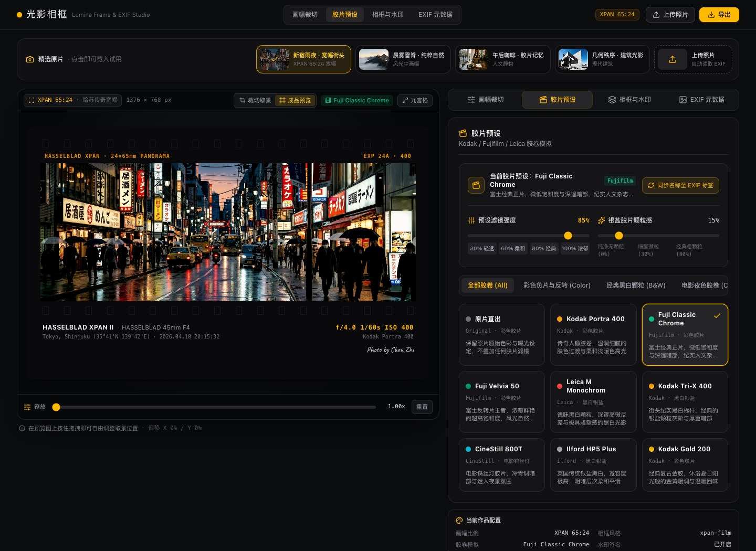Switch preview to 裁切取景 mode
Viewport: 756px width, 551px height.
tap(255, 100)
